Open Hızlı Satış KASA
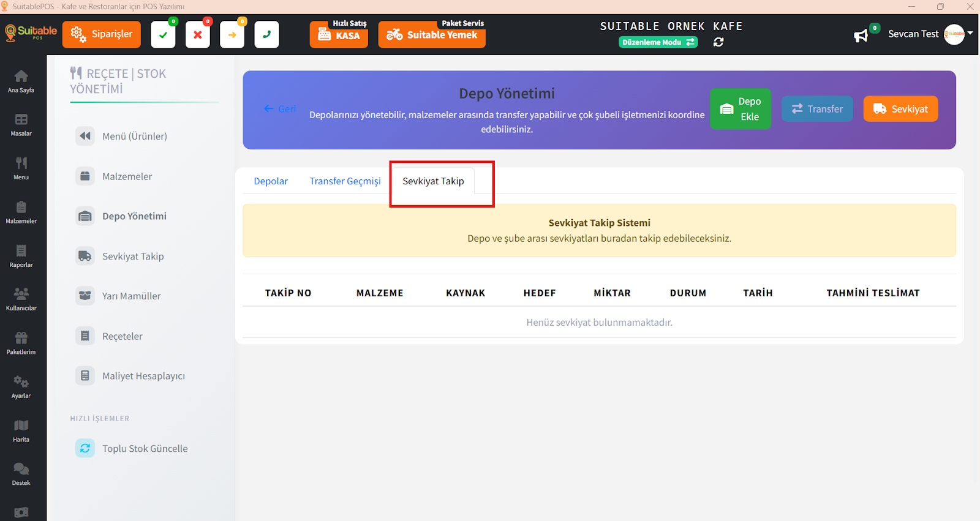The image size is (980, 521). [x=339, y=34]
